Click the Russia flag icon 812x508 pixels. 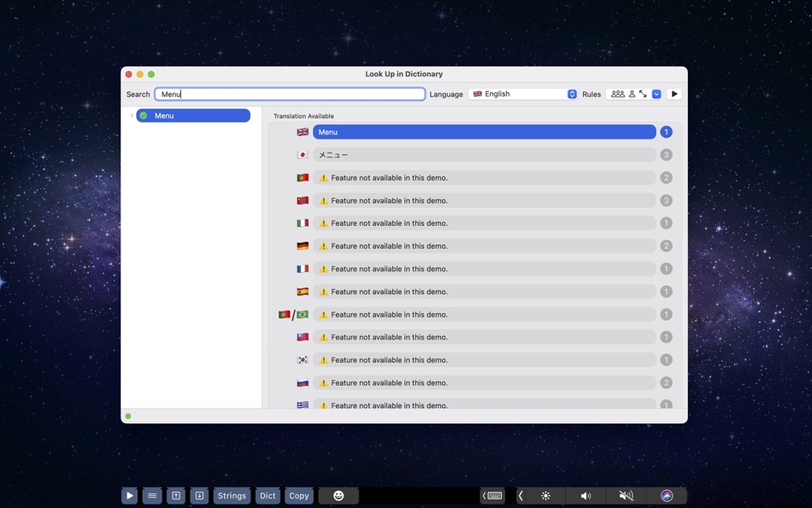pos(303,383)
